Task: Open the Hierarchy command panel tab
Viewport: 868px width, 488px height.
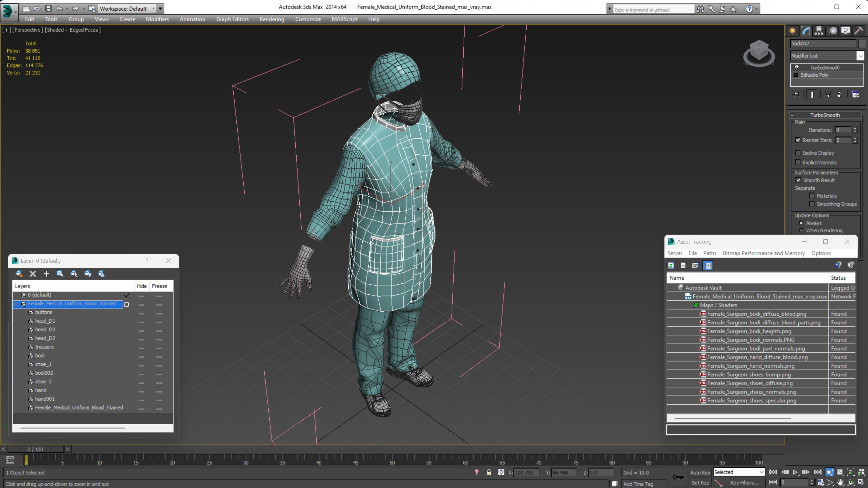Action: click(x=819, y=31)
